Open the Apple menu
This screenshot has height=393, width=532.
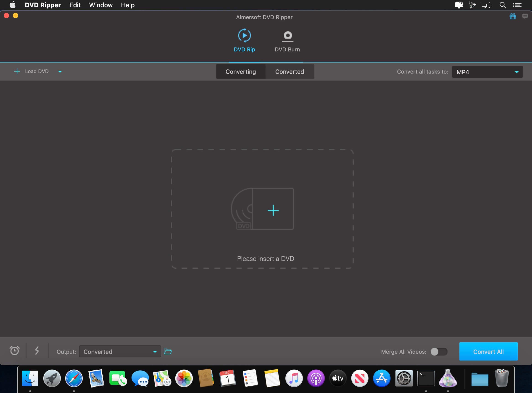tap(12, 5)
